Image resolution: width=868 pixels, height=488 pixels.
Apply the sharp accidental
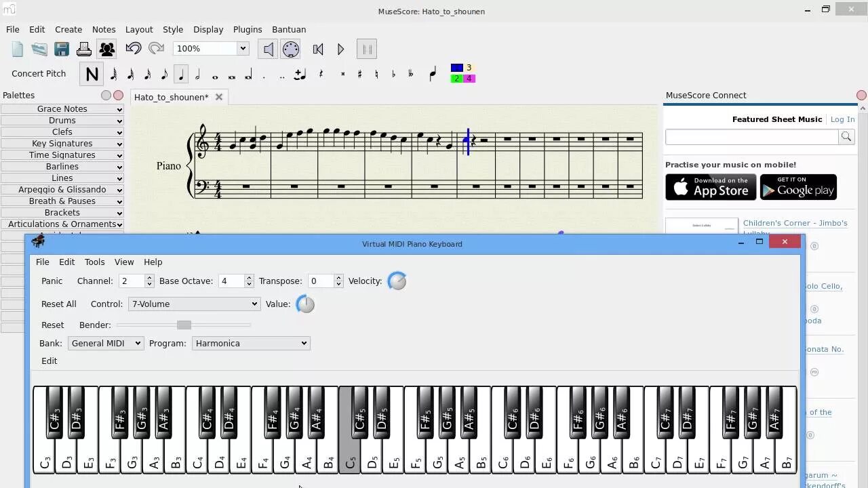coord(360,75)
